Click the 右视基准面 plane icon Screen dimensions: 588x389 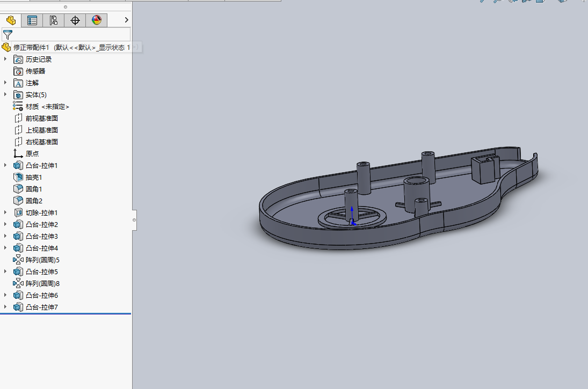[x=18, y=142]
